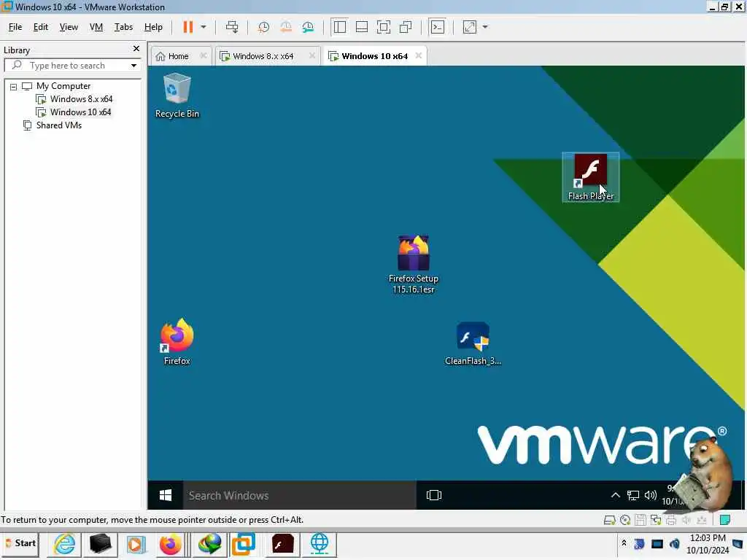Select Shared VMs in the library

point(58,125)
